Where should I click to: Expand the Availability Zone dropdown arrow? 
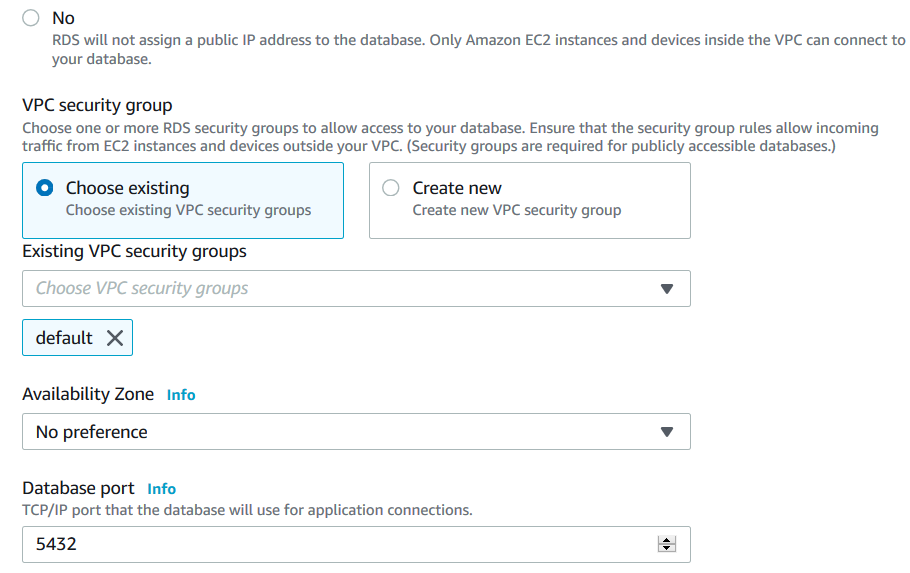click(x=667, y=432)
